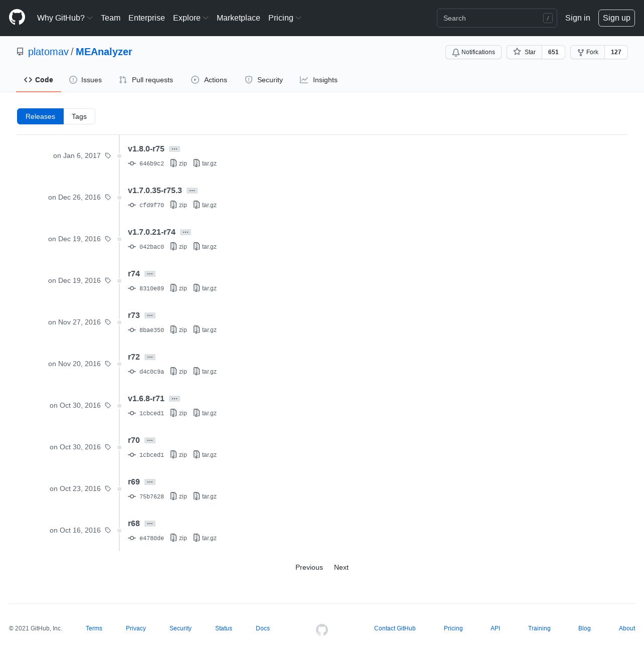The width and height of the screenshot is (644, 661).
Task: Open the Insights repository tab
Action: click(318, 80)
